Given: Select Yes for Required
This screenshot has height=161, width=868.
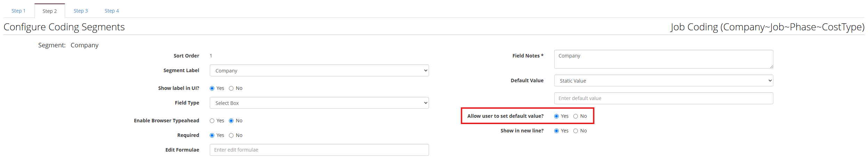Looking at the screenshot, I should click(212, 136).
